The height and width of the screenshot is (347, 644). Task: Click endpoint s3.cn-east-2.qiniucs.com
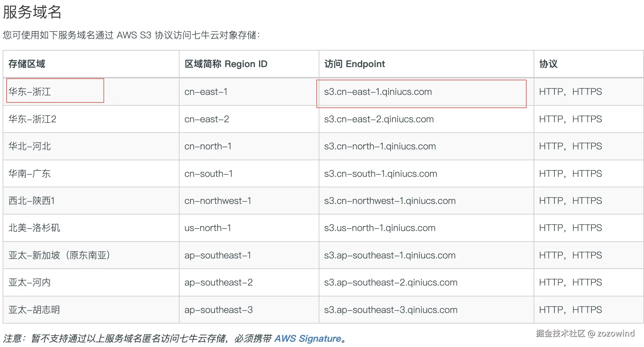[379, 119]
